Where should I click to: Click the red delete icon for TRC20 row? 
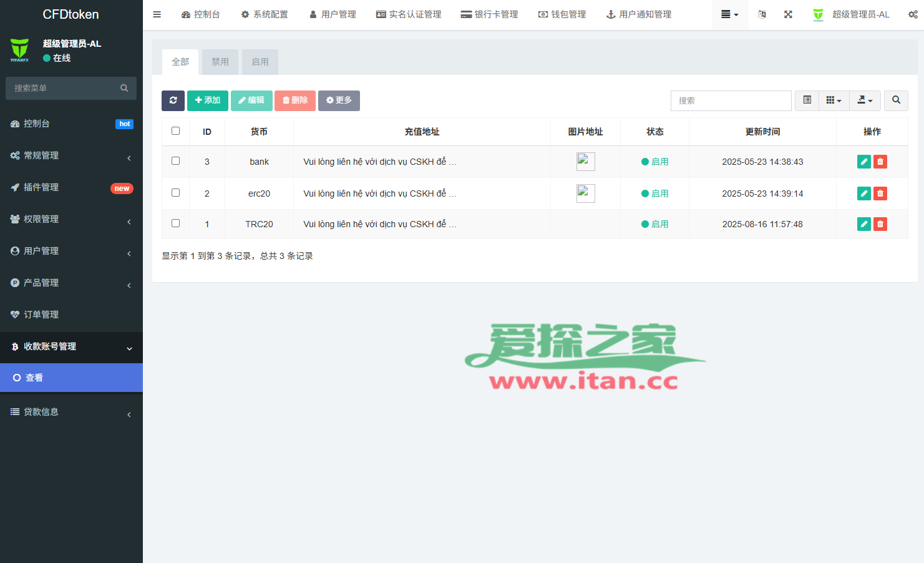pyautogui.click(x=880, y=224)
